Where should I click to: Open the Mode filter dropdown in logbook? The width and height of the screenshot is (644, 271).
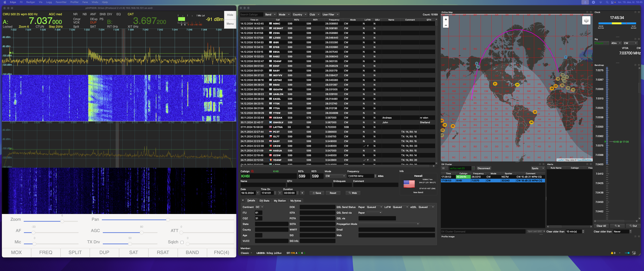tap(284, 14)
